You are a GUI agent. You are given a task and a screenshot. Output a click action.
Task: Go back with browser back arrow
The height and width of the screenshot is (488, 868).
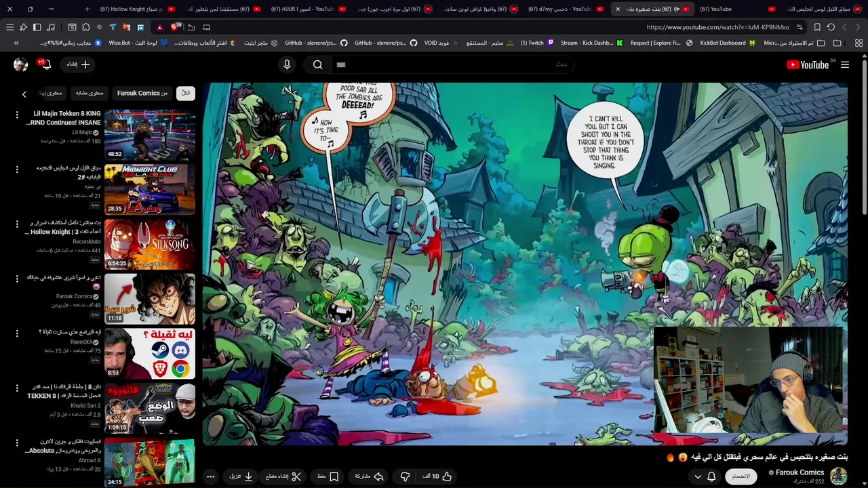(x=858, y=27)
